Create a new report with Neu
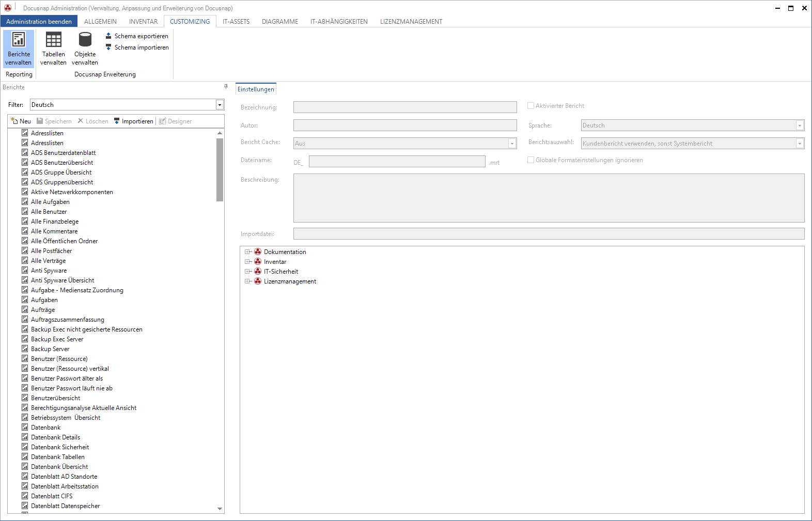This screenshot has height=521, width=812. [x=21, y=121]
